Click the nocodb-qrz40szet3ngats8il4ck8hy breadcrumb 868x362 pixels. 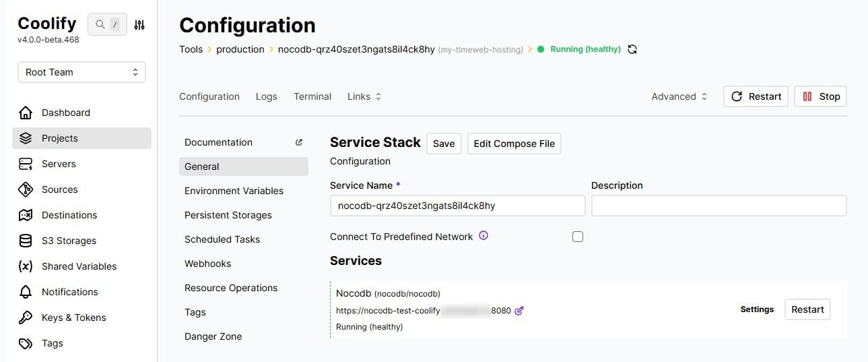coord(356,49)
